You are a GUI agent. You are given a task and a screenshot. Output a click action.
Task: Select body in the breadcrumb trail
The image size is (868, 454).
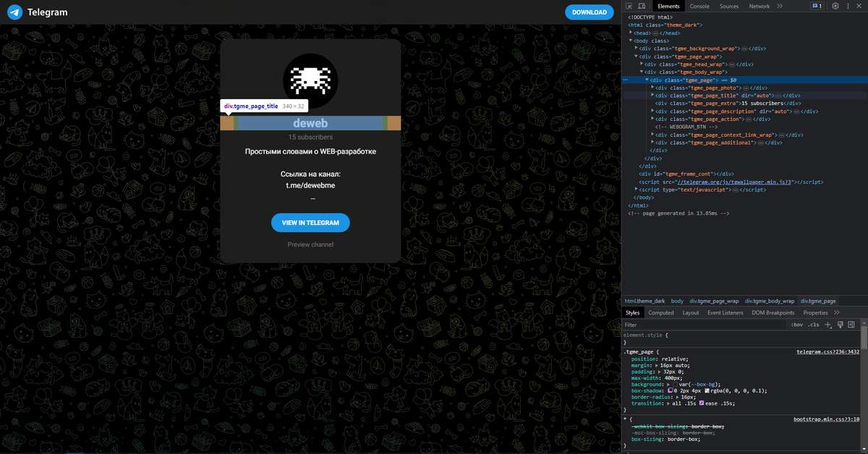pyautogui.click(x=677, y=300)
